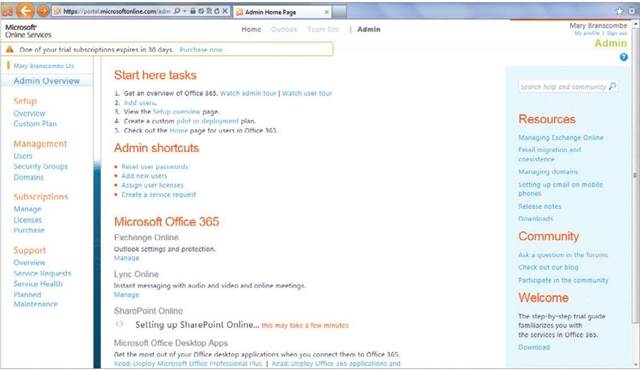Image resolution: width=640 pixels, height=370 pixels.
Task: Open Release notes resource
Action: click(x=540, y=206)
